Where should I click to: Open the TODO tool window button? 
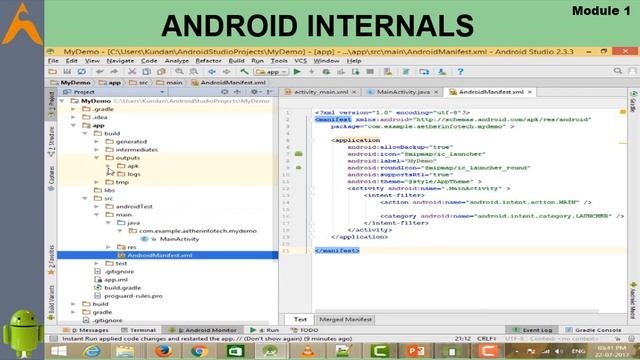point(304,330)
